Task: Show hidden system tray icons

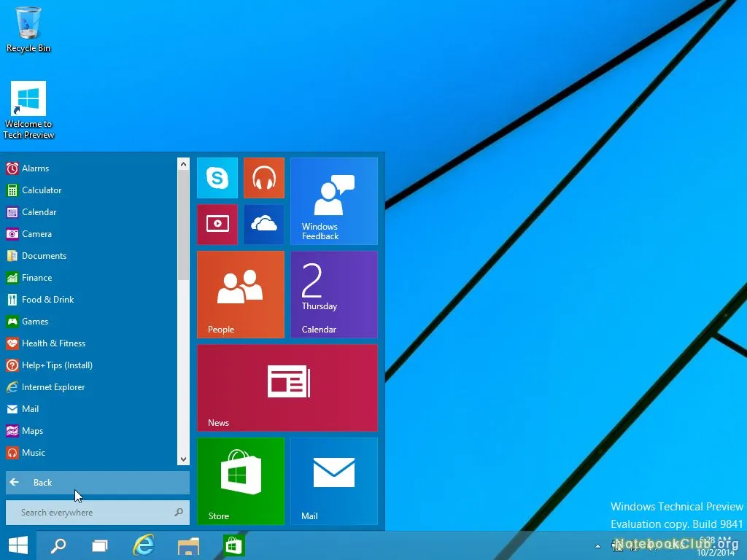Action: tap(597, 546)
